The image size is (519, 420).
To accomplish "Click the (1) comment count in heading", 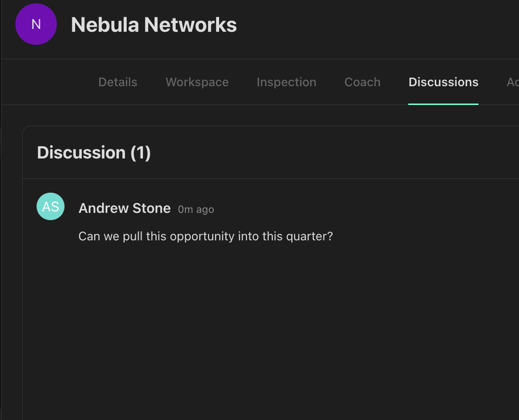I will point(141,153).
